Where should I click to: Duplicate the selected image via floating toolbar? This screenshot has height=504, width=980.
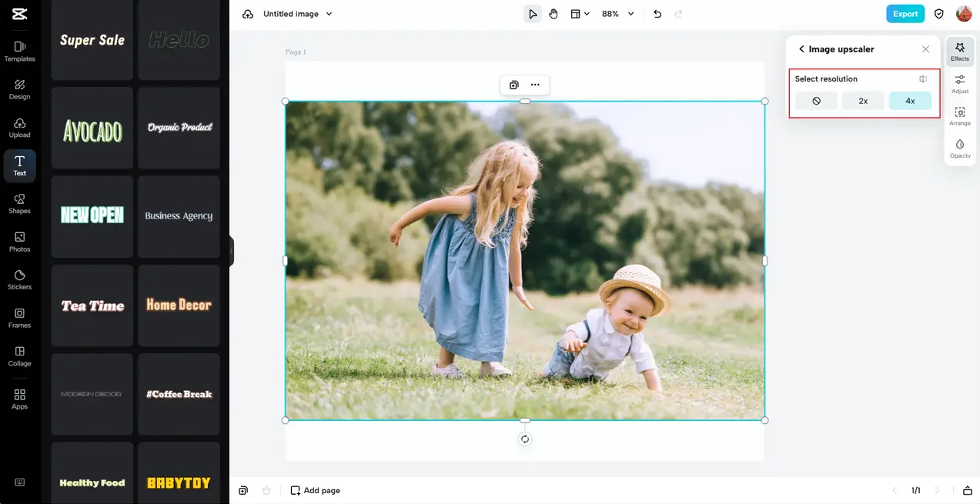514,85
